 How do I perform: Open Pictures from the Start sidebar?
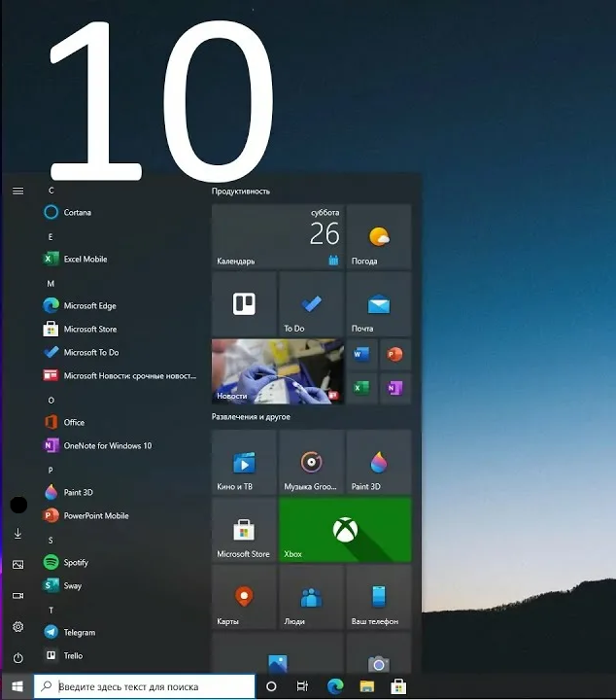(17, 565)
